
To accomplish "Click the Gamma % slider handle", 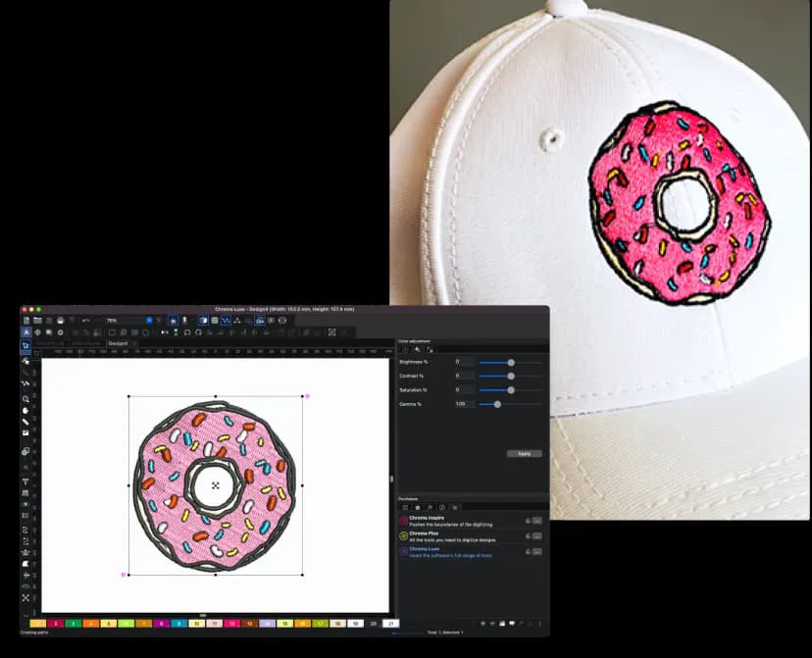I will pos(497,404).
